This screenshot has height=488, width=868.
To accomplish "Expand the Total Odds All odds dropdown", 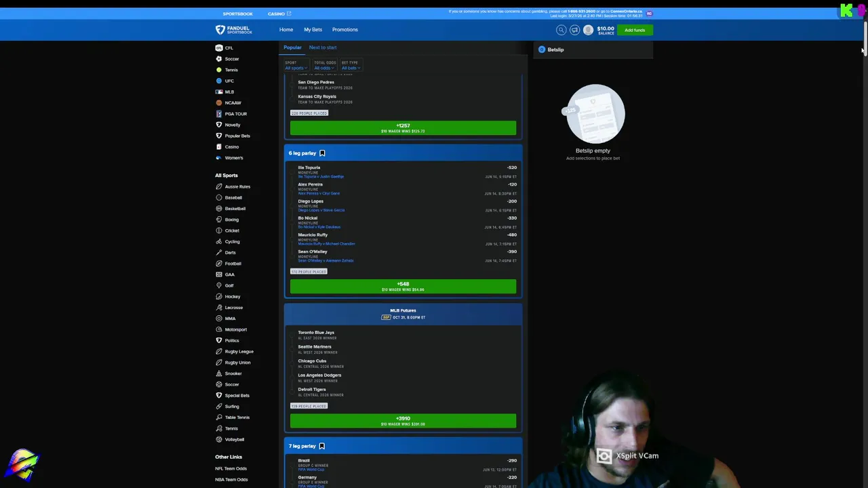I will click(324, 66).
